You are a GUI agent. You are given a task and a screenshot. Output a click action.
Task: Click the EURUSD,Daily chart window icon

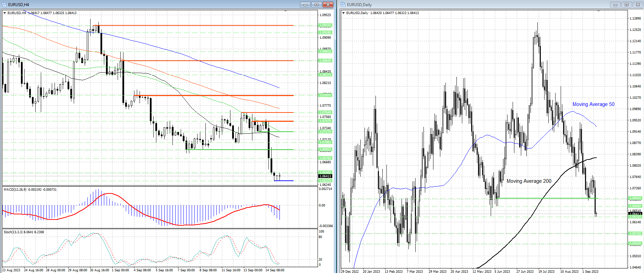click(x=343, y=4)
